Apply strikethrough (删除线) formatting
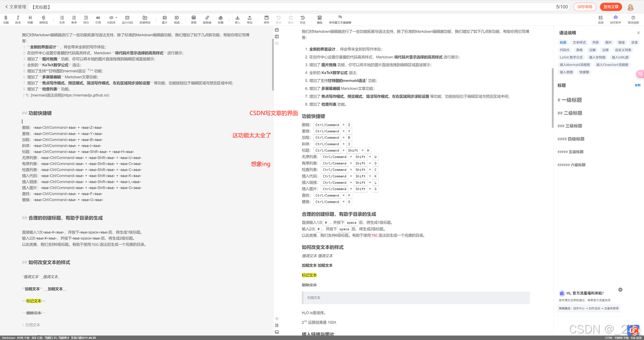The width and height of the screenshot is (644, 340). [x=44, y=20]
